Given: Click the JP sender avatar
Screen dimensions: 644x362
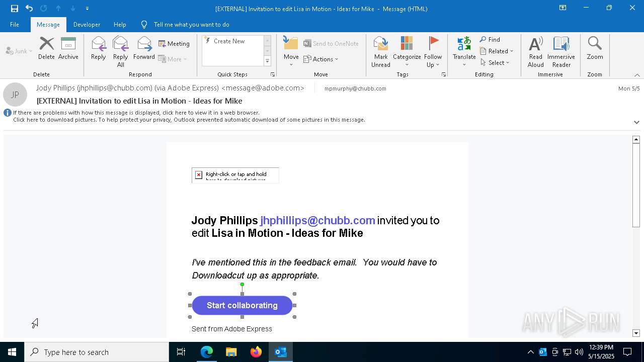Looking at the screenshot, I should [15, 95].
